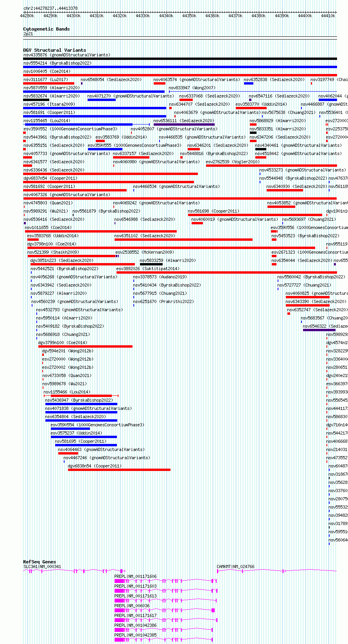Click nsv1155466 (Lou2014) label
The width and height of the screenshot is (348, 644).
click(67, 392)
